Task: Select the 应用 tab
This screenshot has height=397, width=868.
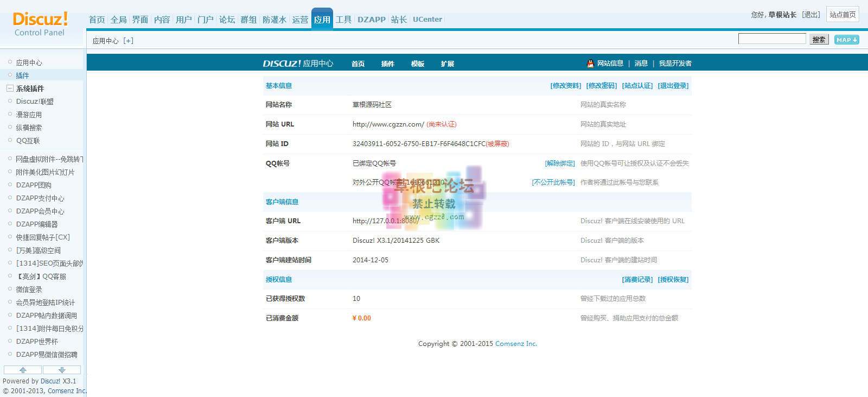Action: (x=322, y=19)
